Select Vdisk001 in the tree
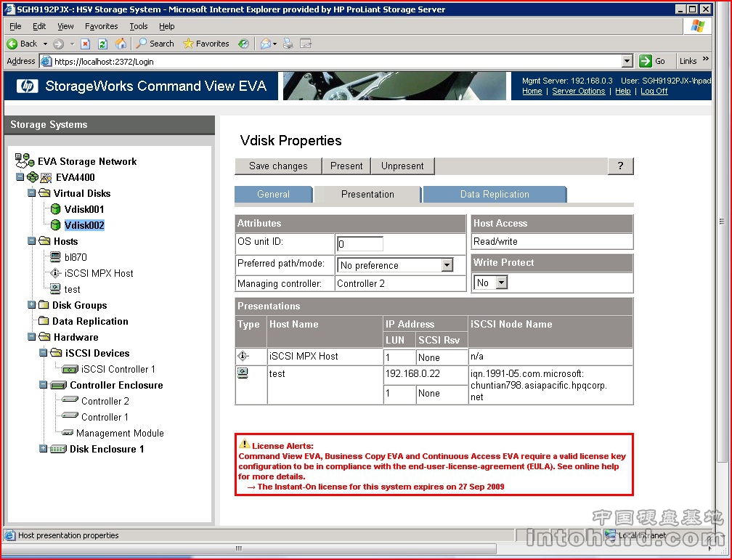The image size is (732, 560). 84,209
